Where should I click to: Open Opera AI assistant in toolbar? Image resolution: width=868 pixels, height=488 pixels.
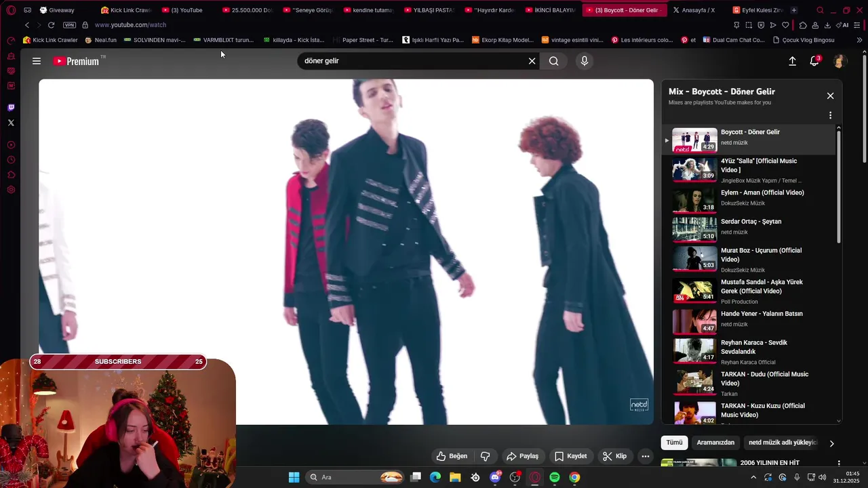tap(844, 25)
